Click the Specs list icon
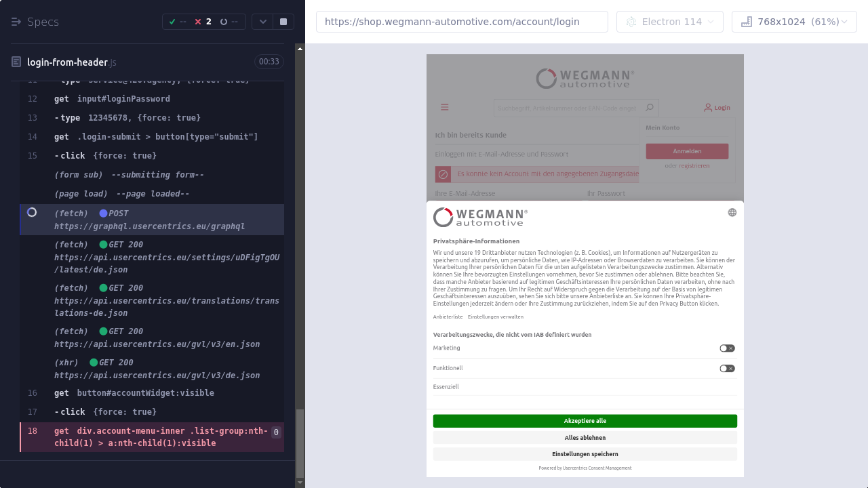 point(17,22)
